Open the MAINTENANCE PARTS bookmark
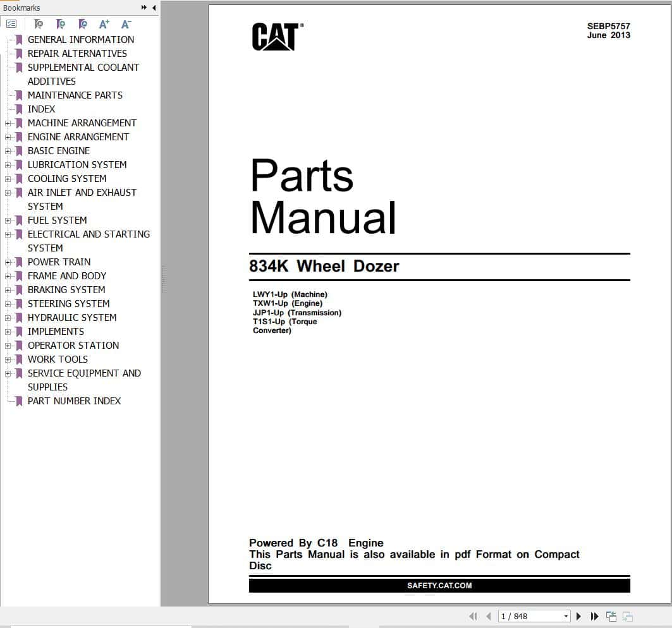 coord(75,95)
